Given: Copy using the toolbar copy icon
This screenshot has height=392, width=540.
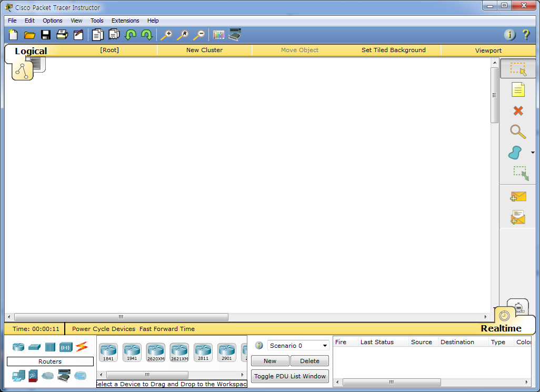Looking at the screenshot, I should [x=98, y=35].
